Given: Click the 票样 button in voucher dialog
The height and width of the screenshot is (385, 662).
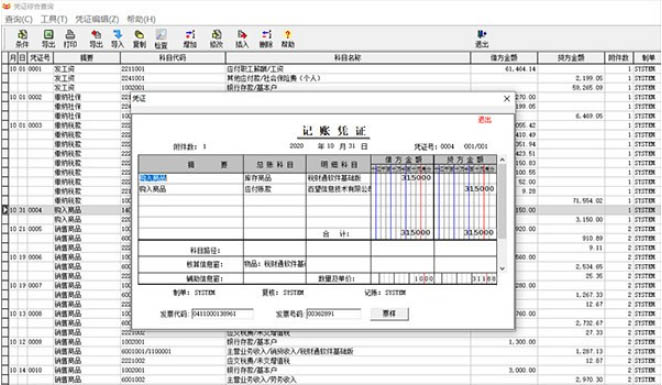Looking at the screenshot, I should point(389,314).
